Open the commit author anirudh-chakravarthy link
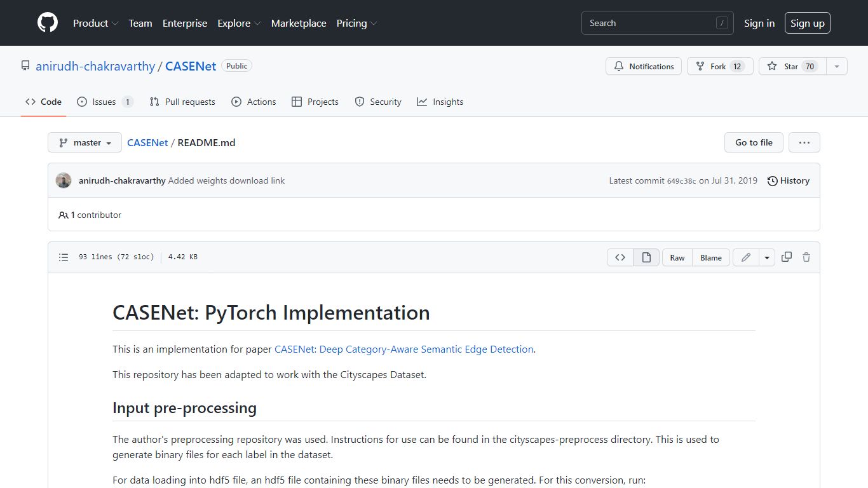The height and width of the screenshot is (488, 868). click(122, 180)
